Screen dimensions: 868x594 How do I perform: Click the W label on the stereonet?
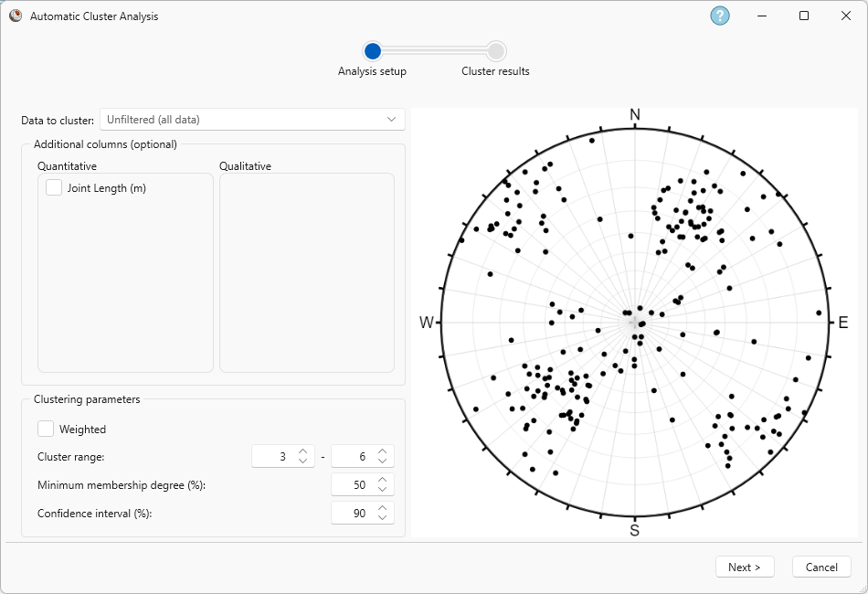[427, 323]
